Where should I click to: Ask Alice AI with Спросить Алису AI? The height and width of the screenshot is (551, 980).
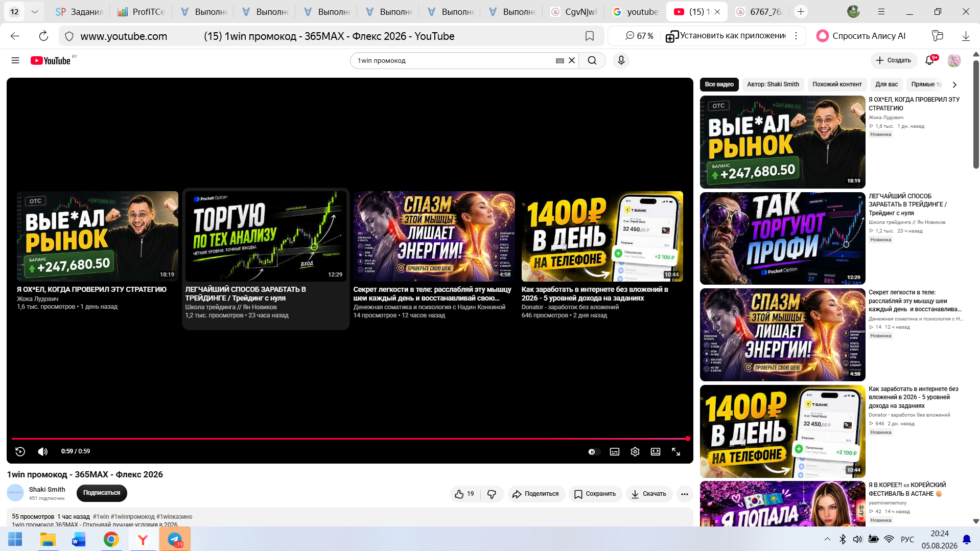coord(861,36)
